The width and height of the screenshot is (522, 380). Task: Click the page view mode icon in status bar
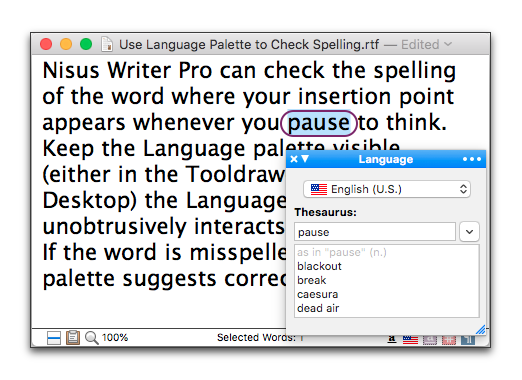pos(54,338)
